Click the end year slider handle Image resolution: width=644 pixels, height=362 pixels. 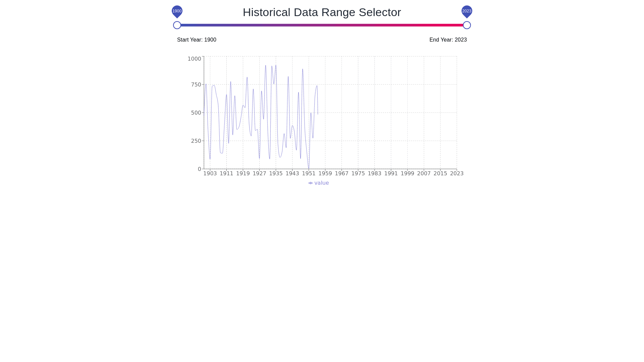coord(467,25)
